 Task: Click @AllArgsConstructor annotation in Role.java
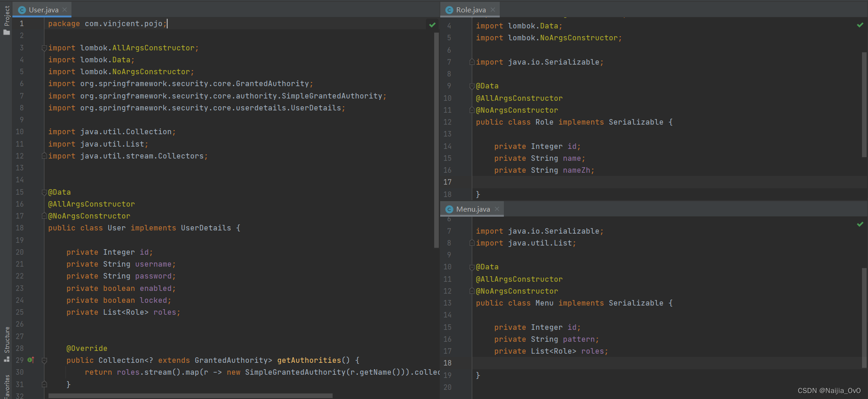pyautogui.click(x=519, y=98)
